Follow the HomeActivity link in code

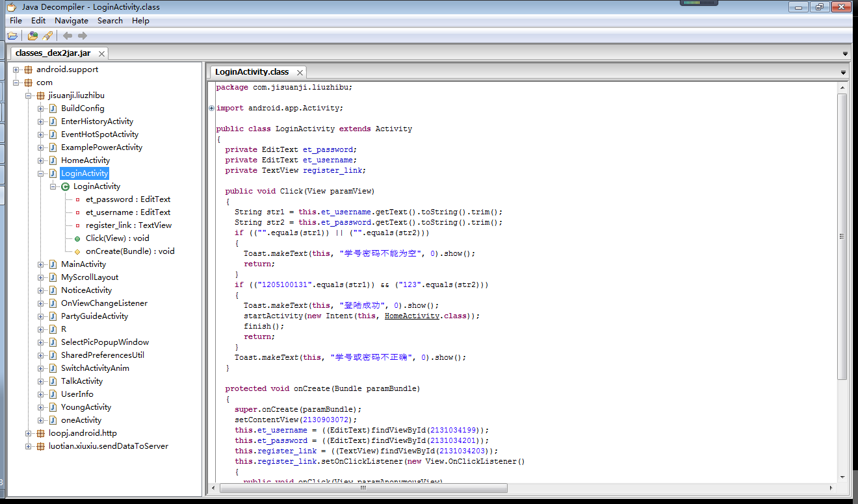click(412, 316)
